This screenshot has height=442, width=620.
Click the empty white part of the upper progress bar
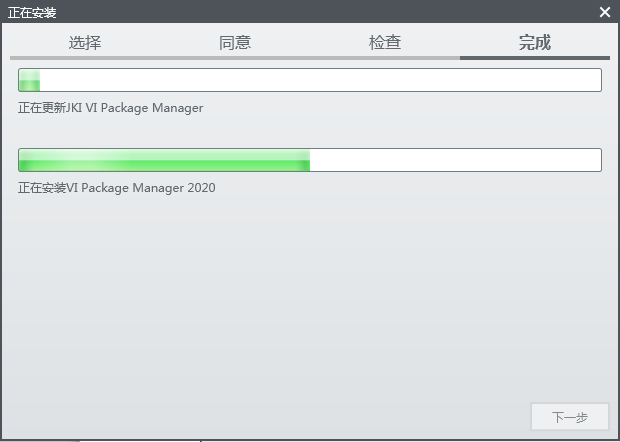[320, 80]
